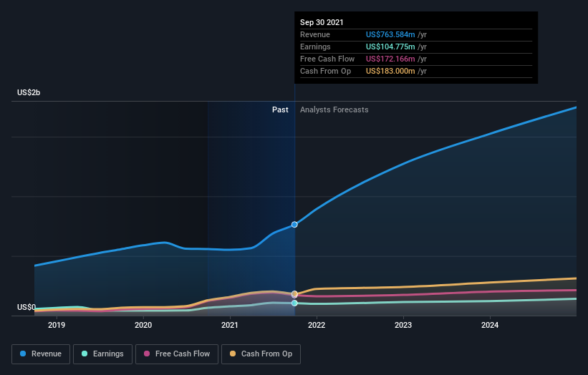Click the 2021 x-axis label
The width and height of the screenshot is (588, 375).
[x=230, y=325]
